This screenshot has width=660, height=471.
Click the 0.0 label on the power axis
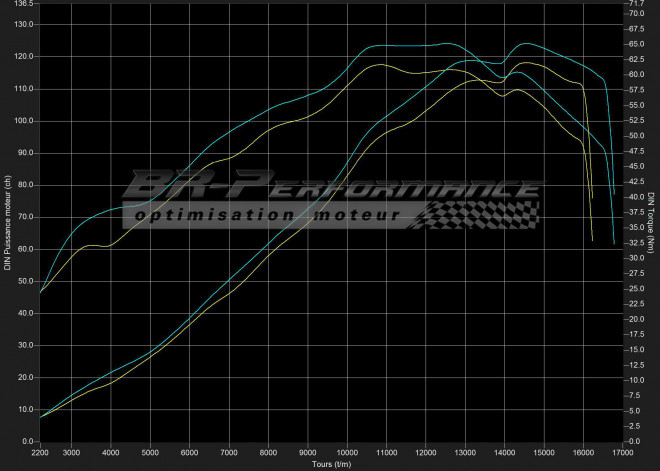click(27, 441)
